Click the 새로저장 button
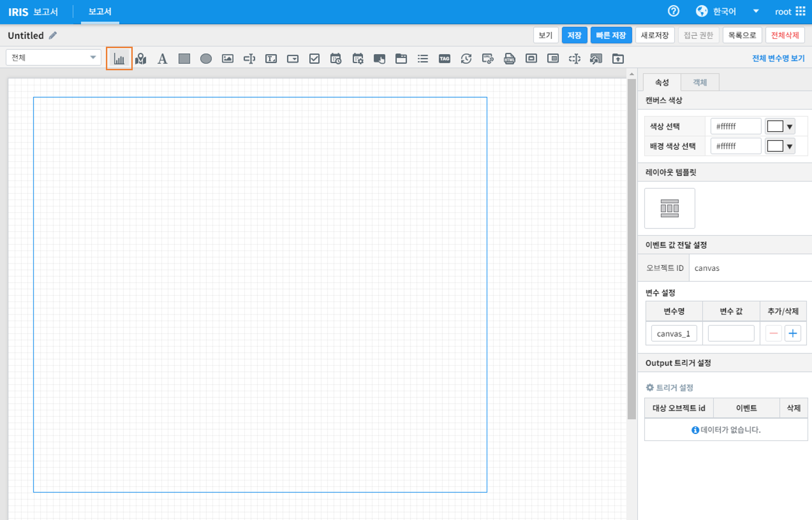The height and width of the screenshot is (520, 812). tap(655, 35)
